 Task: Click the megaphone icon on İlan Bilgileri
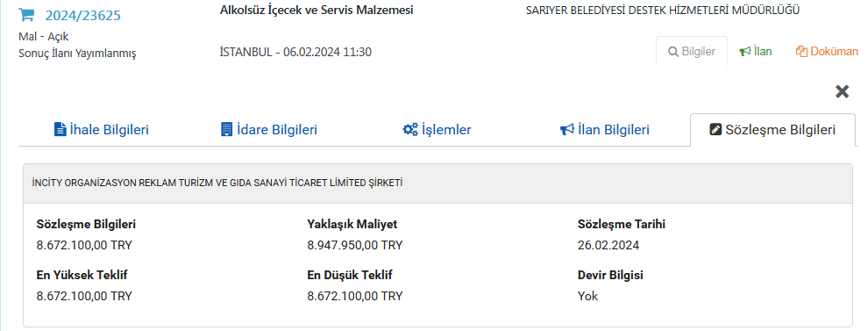tap(567, 130)
